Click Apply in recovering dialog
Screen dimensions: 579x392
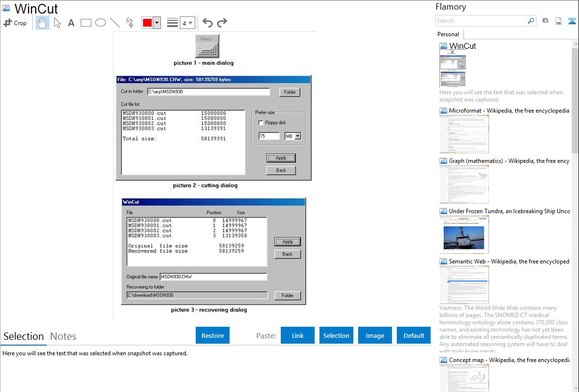point(288,242)
